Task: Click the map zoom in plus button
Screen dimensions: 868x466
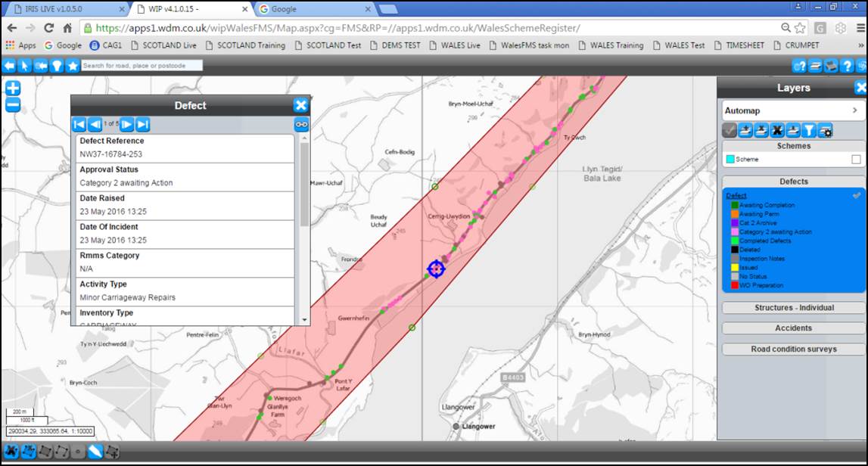Action: [x=13, y=88]
